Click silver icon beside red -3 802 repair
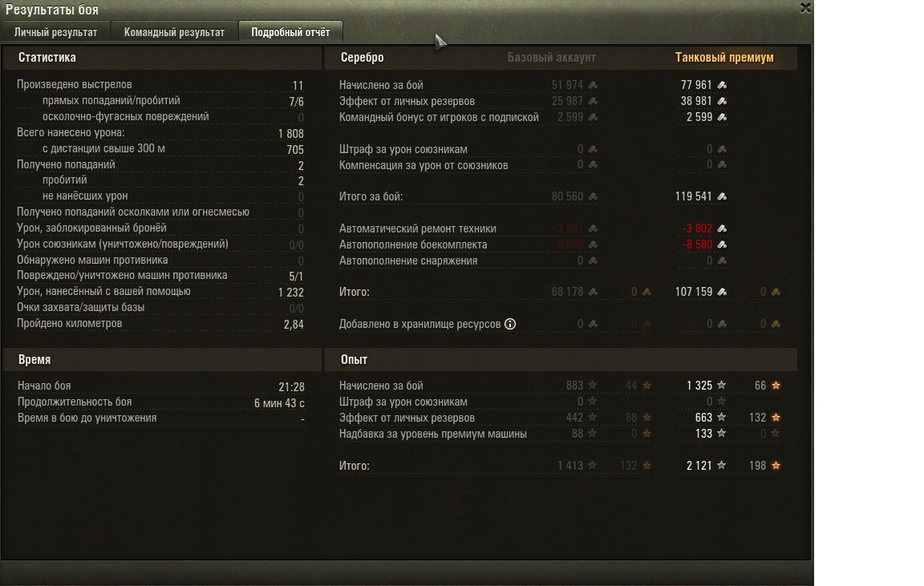This screenshot has width=924, height=586. pos(721,228)
